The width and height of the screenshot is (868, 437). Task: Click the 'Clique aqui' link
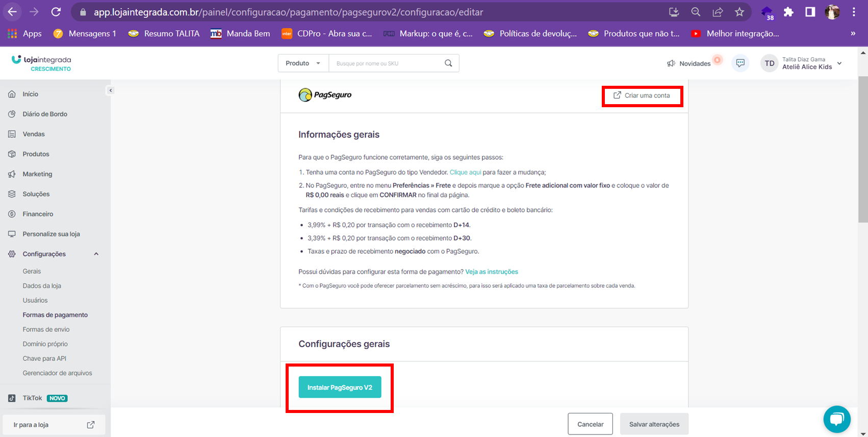pos(465,173)
